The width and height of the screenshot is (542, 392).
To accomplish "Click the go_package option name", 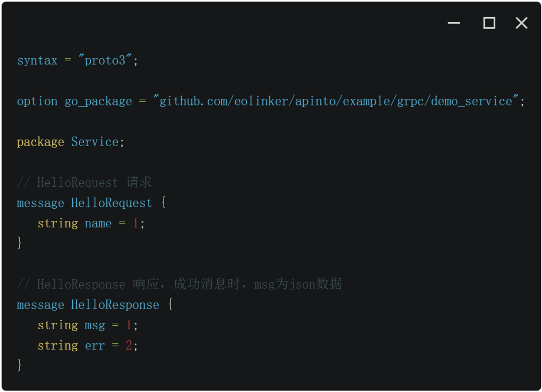I will pyautogui.click(x=98, y=101).
